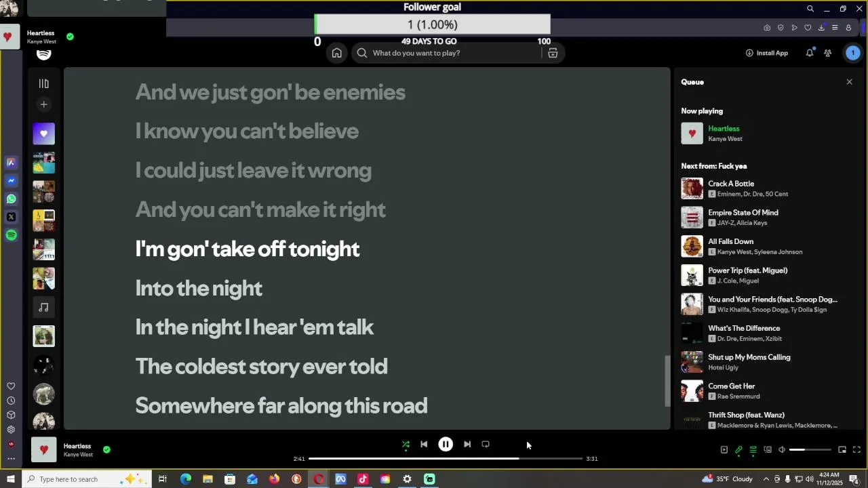Open the browser easy setup menu

pyautogui.click(x=835, y=28)
